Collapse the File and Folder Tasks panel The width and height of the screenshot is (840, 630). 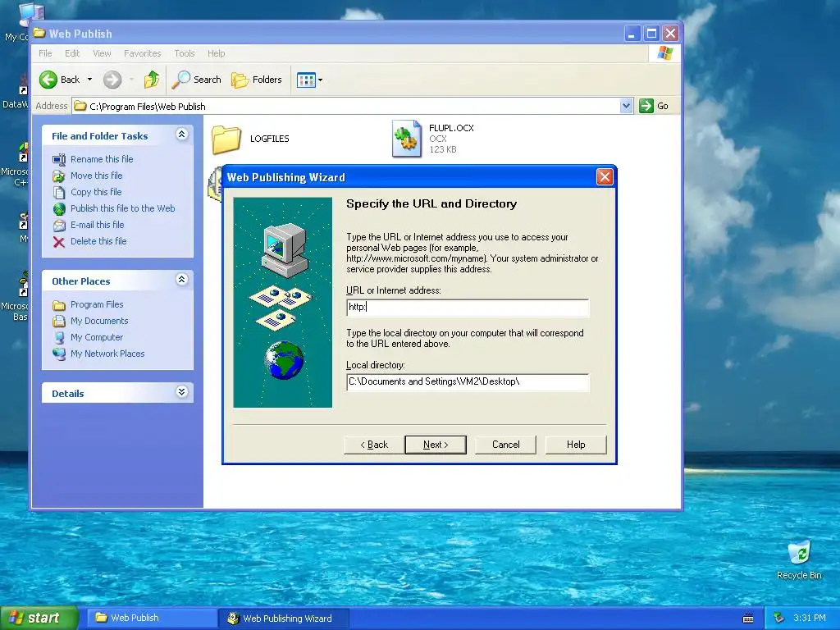coord(181,135)
